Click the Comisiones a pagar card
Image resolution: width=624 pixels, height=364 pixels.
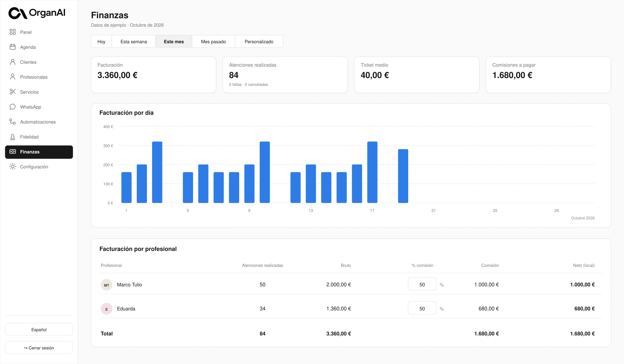tap(548, 75)
